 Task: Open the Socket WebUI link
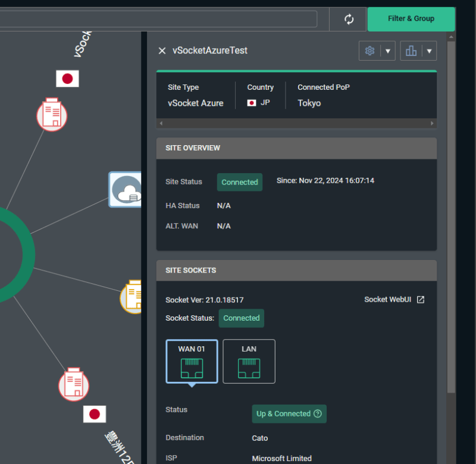387,299
